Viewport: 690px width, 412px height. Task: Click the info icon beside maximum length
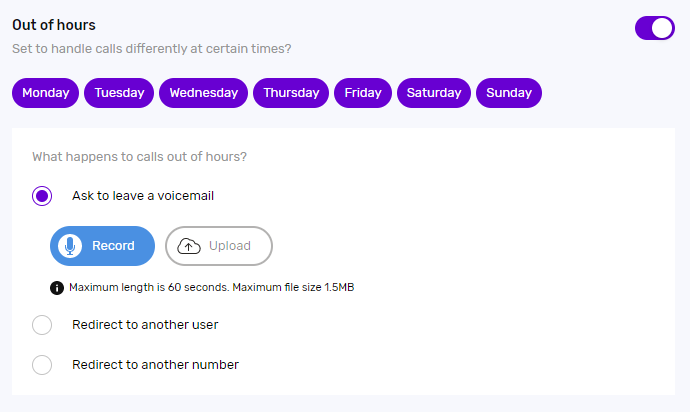tap(57, 288)
